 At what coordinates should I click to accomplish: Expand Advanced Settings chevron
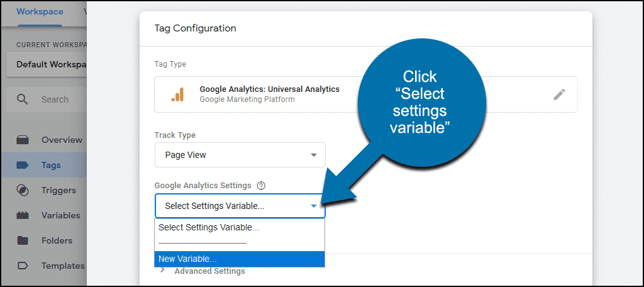pyautogui.click(x=162, y=271)
